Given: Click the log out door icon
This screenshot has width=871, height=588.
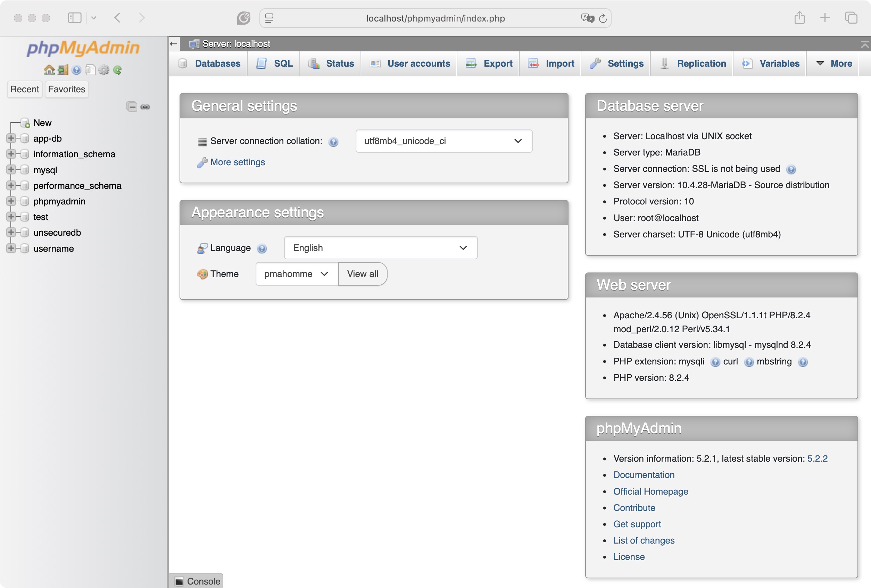Looking at the screenshot, I should pos(63,70).
